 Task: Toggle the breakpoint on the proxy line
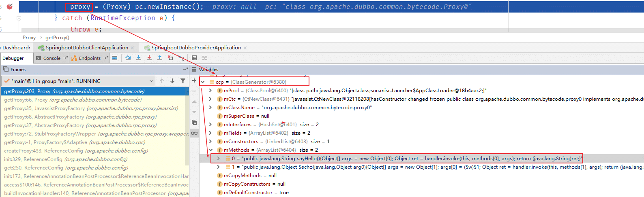point(10,6)
